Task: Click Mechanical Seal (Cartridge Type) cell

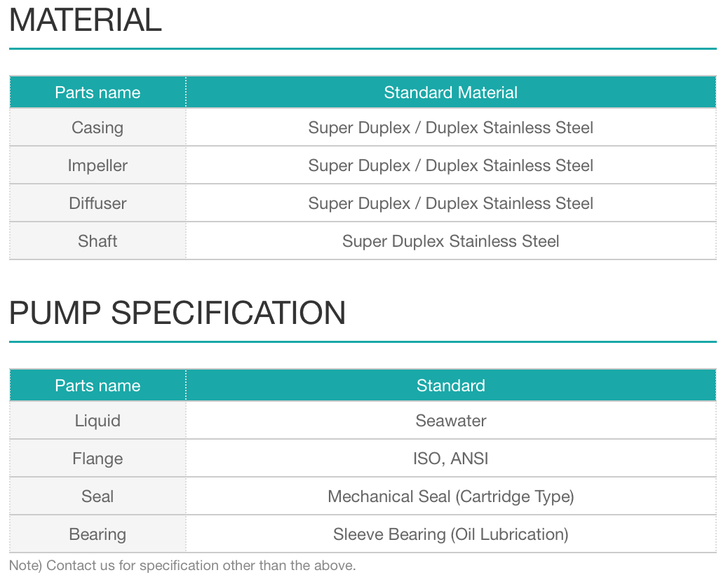Action: [x=450, y=496]
